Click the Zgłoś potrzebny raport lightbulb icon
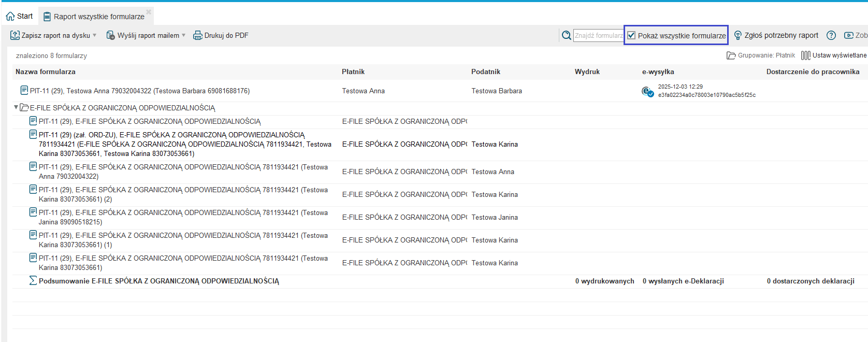Image resolution: width=868 pixels, height=342 pixels. pos(738,35)
